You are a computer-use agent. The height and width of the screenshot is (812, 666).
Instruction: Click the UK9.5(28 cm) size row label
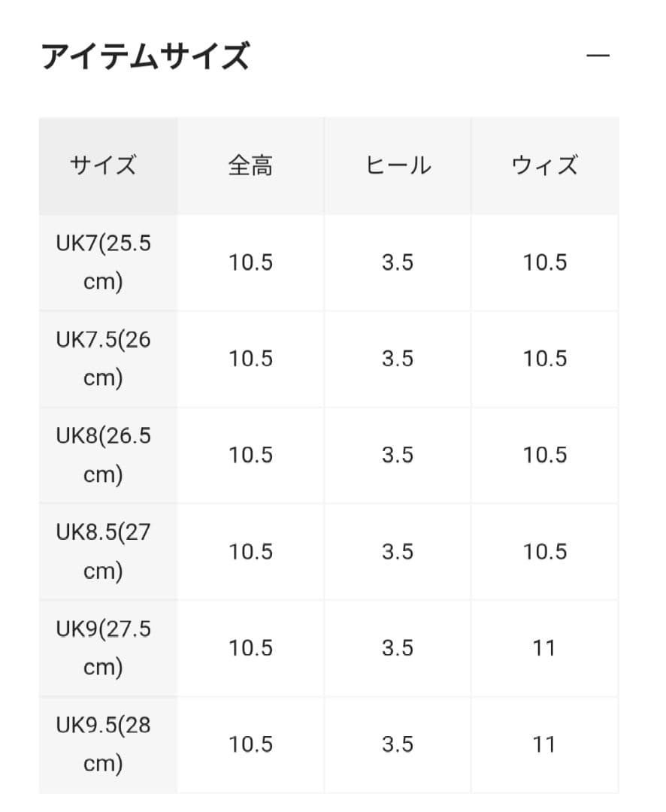point(104,744)
